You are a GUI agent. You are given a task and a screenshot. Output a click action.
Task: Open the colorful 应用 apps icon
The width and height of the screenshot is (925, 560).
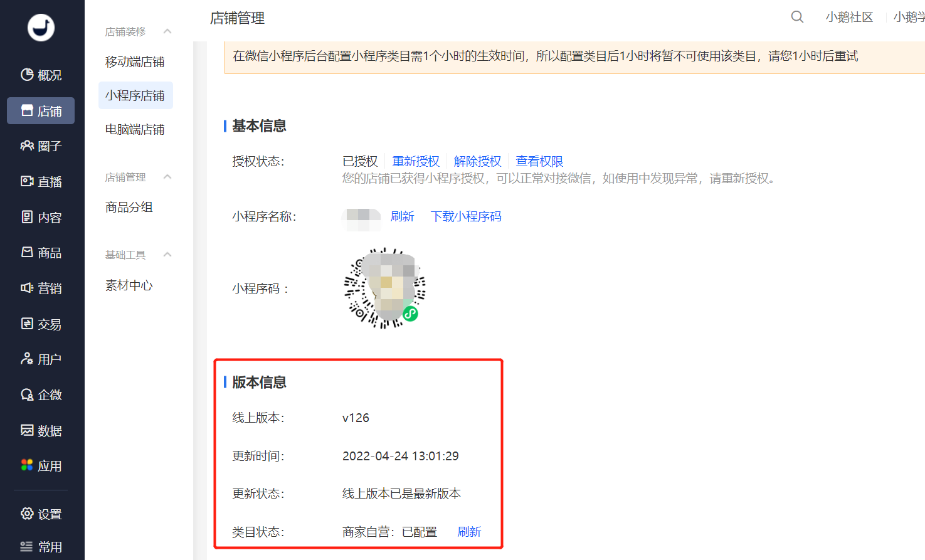pos(27,465)
